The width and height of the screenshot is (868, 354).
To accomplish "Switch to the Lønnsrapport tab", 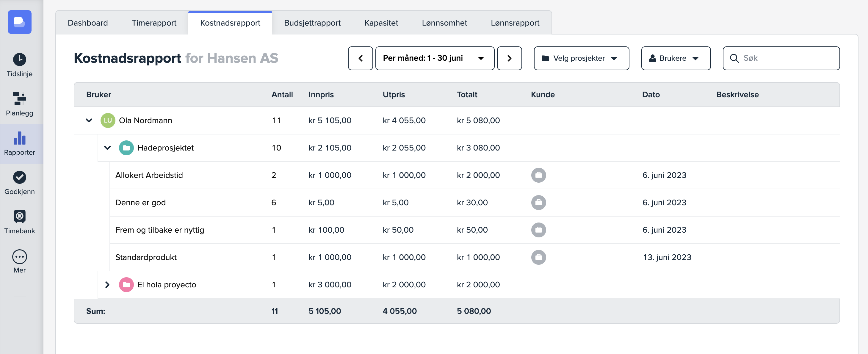I will click(515, 23).
